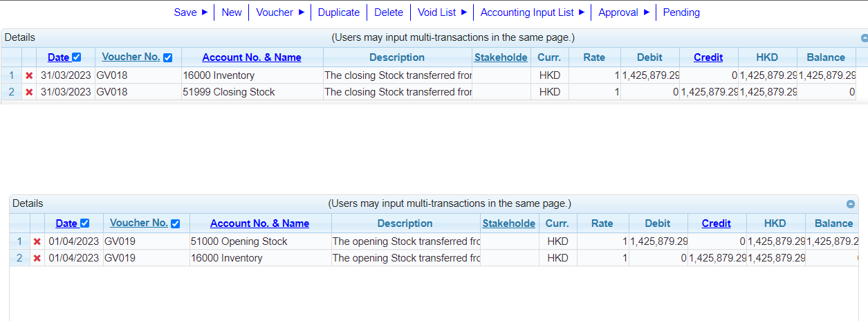Collapse the bottom Details panel
Image resolution: width=868 pixels, height=321 pixels.
(x=851, y=204)
